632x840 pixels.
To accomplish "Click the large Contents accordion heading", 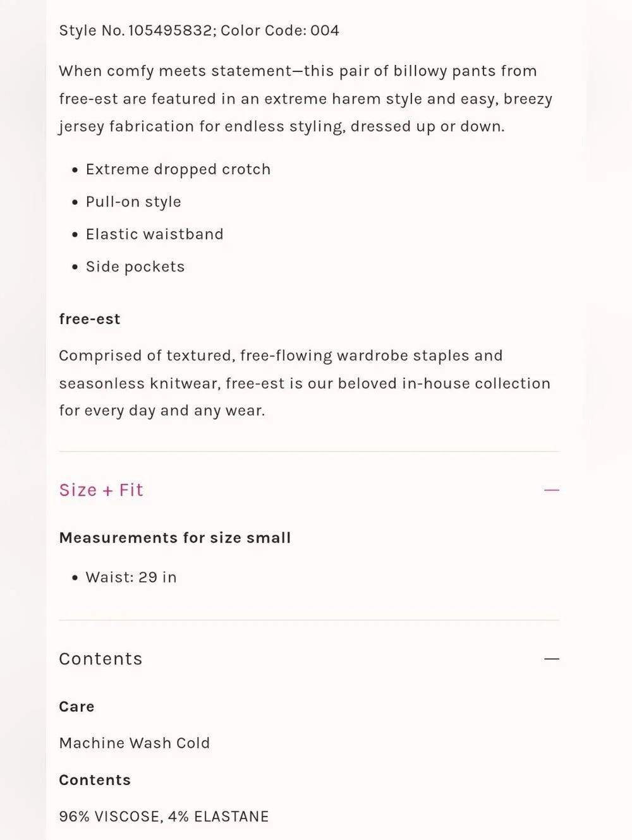I will point(100,659).
